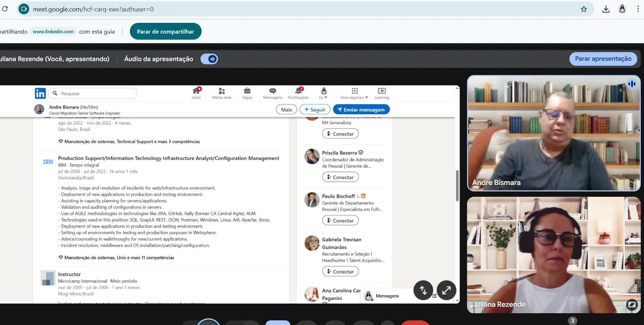Screen dimensions: 644x325
Task: Click the Paulo Bischoff name link
Action: coord(339,196)
